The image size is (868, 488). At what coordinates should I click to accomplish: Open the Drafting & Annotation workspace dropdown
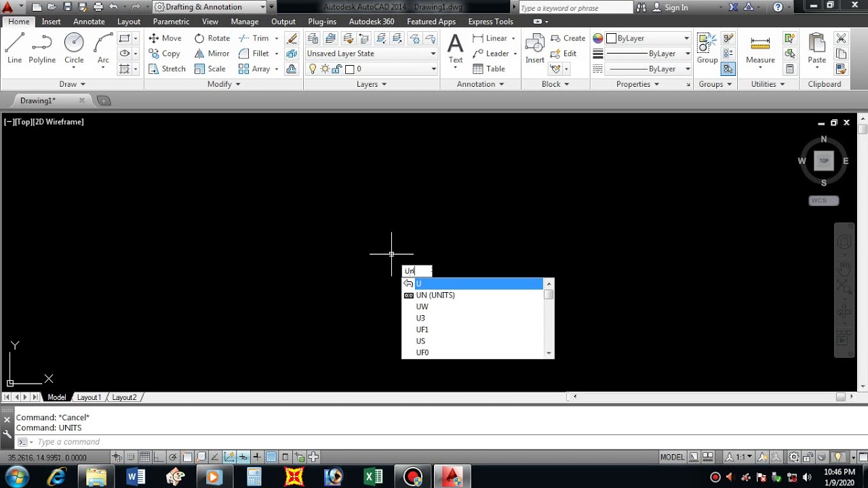210,7
